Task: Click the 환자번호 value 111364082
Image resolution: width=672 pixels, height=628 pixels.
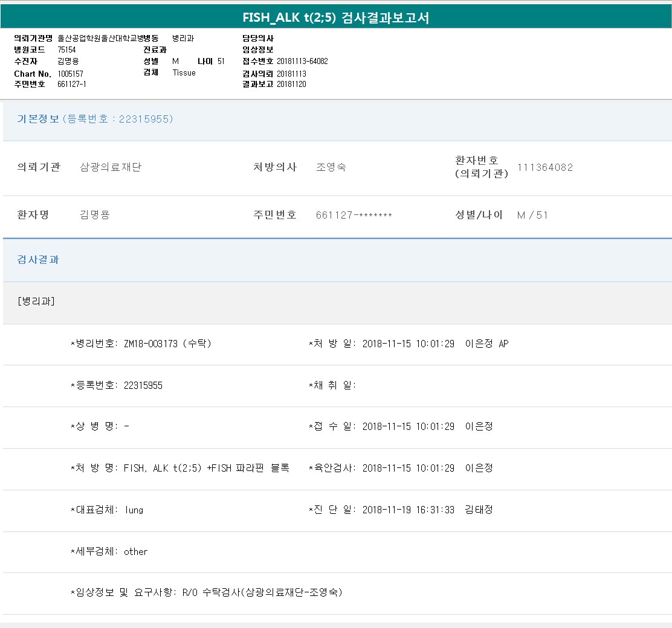Action: point(544,167)
